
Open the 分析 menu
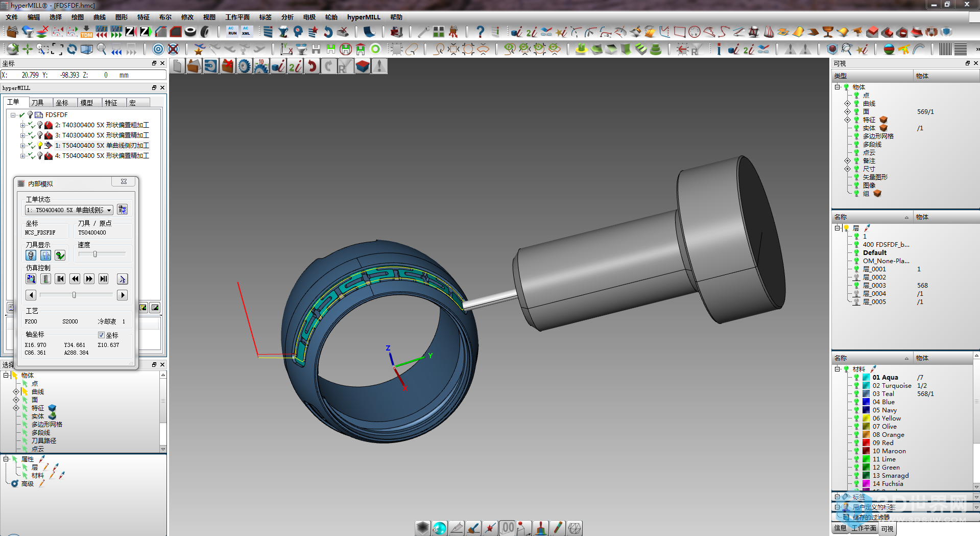tap(288, 17)
